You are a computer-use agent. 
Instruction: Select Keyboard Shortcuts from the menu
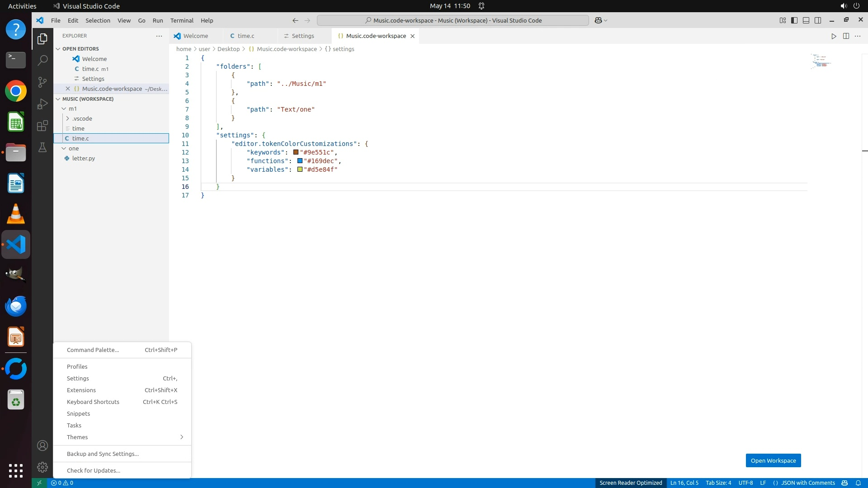[x=93, y=402]
